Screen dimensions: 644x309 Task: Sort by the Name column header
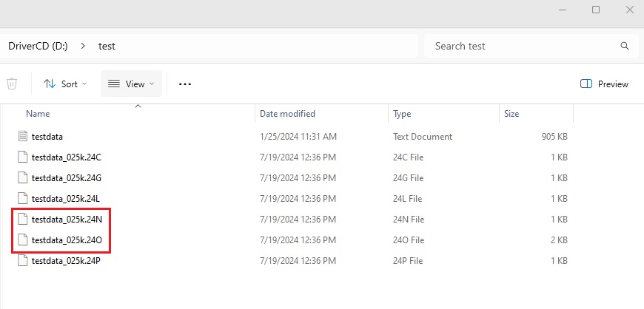coord(38,114)
